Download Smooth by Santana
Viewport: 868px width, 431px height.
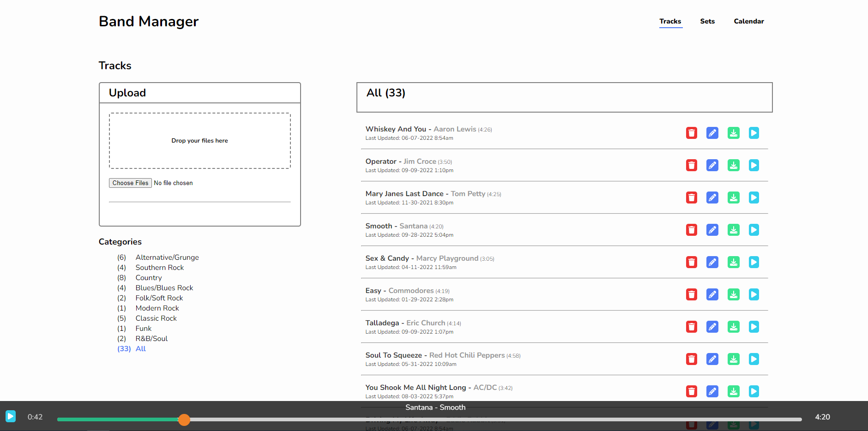tap(734, 230)
